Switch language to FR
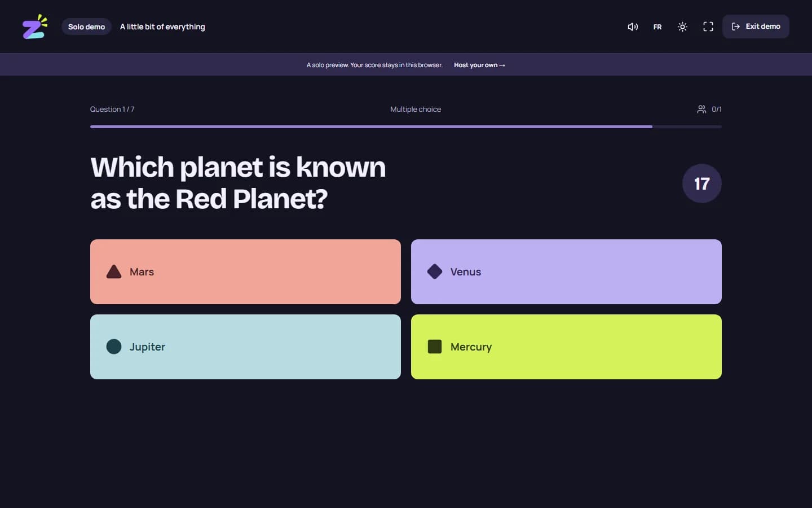The height and width of the screenshot is (508, 812). click(x=657, y=27)
